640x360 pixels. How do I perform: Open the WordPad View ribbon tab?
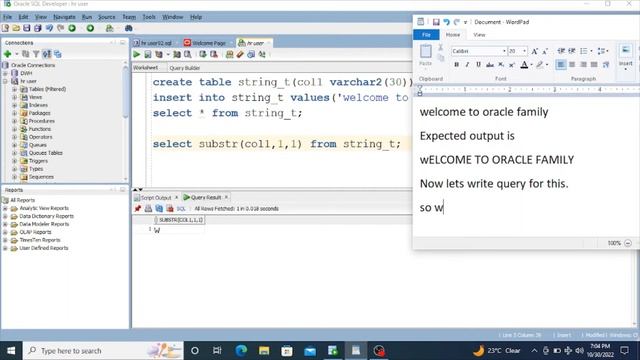[x=479, y=35]
